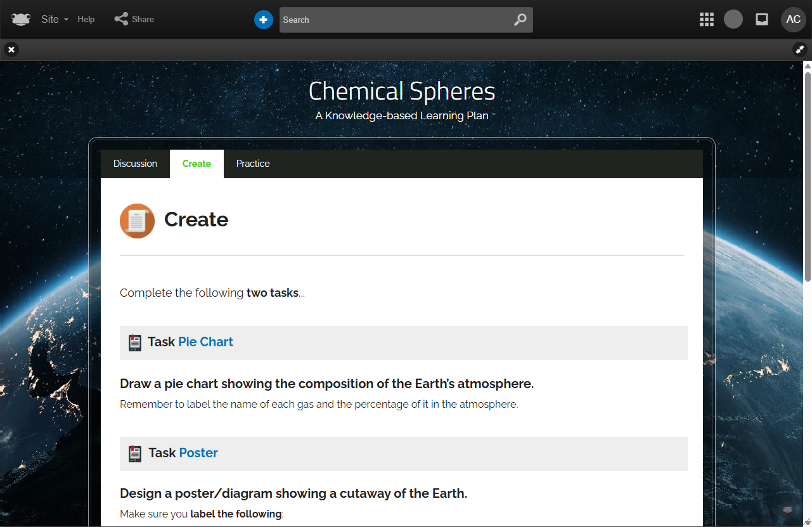Open the Site dropdown menu
This screenshot has width=812, height=527.
(x=55, y=20)
